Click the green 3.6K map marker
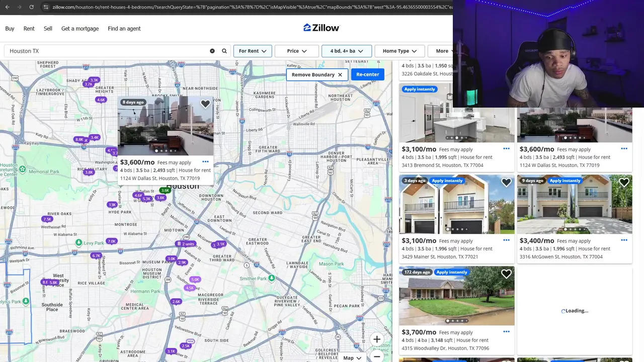This screenshot has height=362, width=644. (x=165, y=191)
